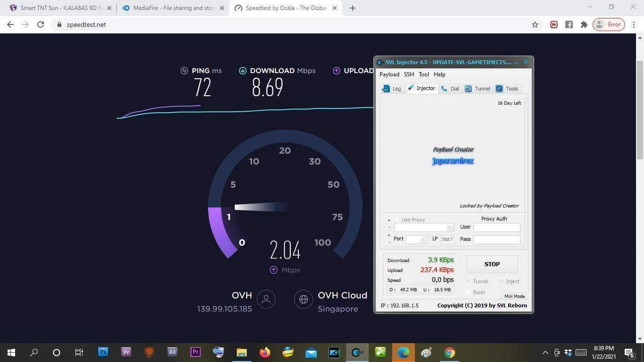644x362 pixels.
Task: Switch to the Tunnel tab
Action: pyautogui.click(x=478, y=89)
